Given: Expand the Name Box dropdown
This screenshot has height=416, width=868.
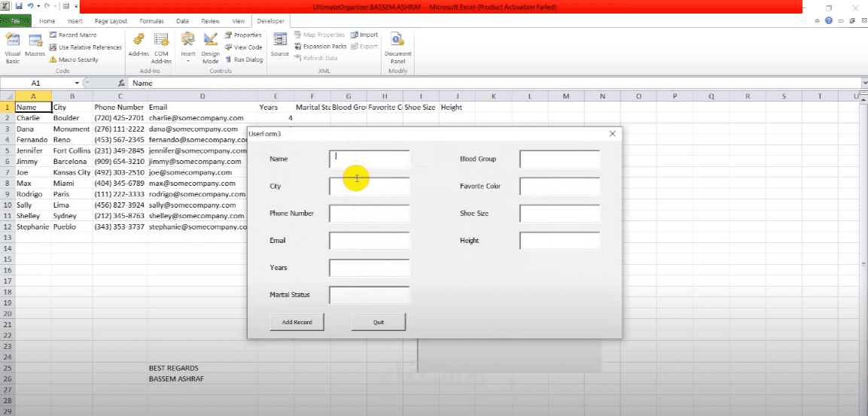Looking at the screenshot, I should pos(77,83).
